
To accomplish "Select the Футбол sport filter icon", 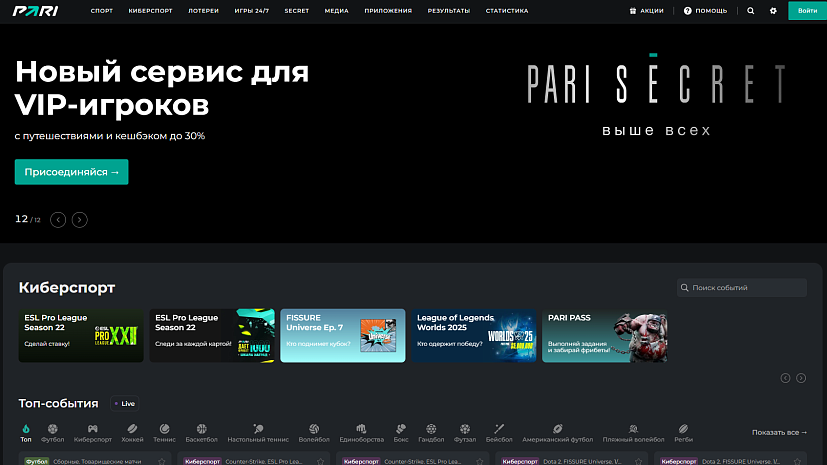I will (x=52, y=428).
